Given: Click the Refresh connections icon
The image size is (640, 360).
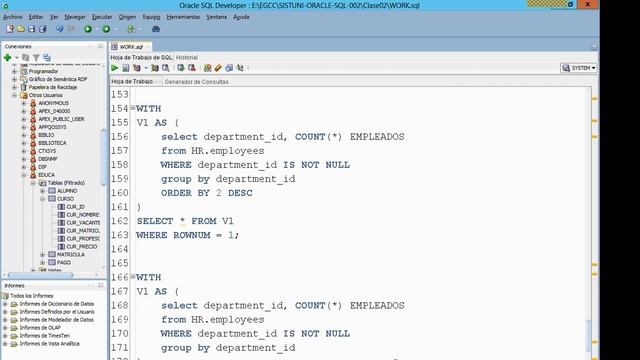Looking at the screenshot, I should [x=26, y=58].
